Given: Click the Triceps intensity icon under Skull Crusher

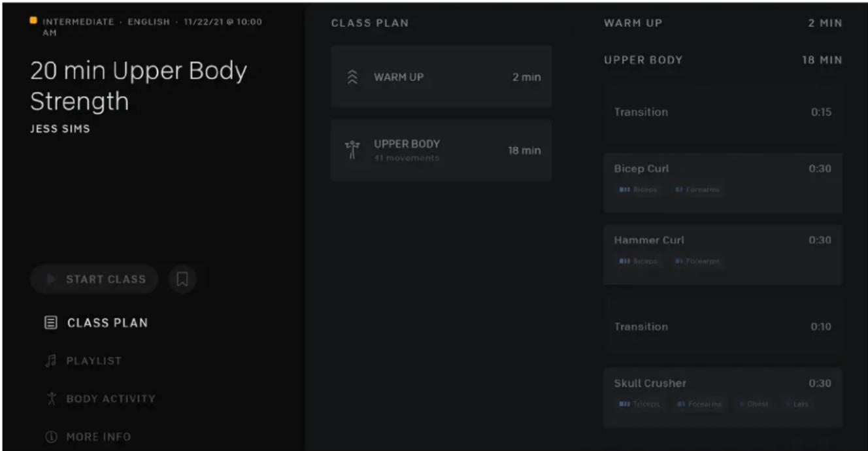Looking at the screenshot, I should 624,404.
